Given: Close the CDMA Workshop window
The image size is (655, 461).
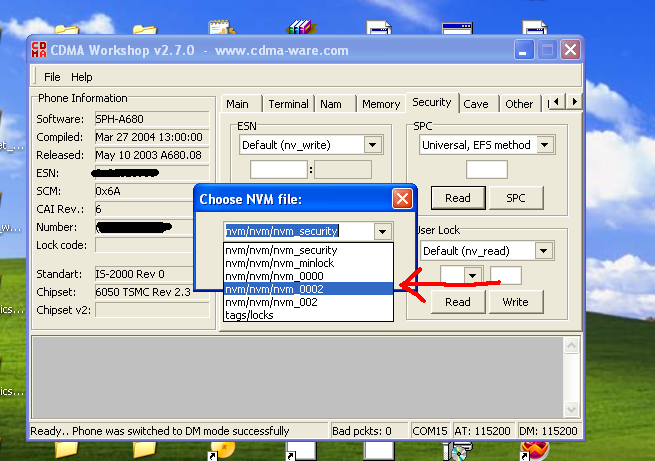Looking at the screenshot, I should (x=570, y=50).
